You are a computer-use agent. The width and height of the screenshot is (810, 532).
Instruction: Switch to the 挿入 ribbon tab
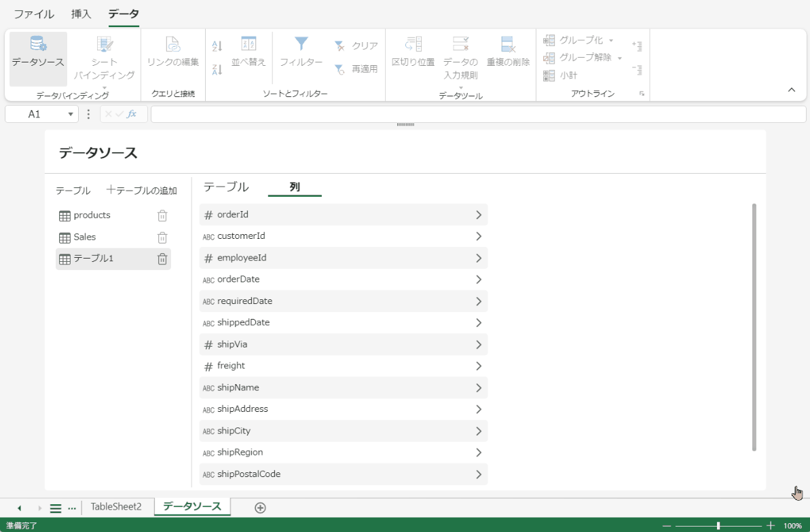pos(81,14)
